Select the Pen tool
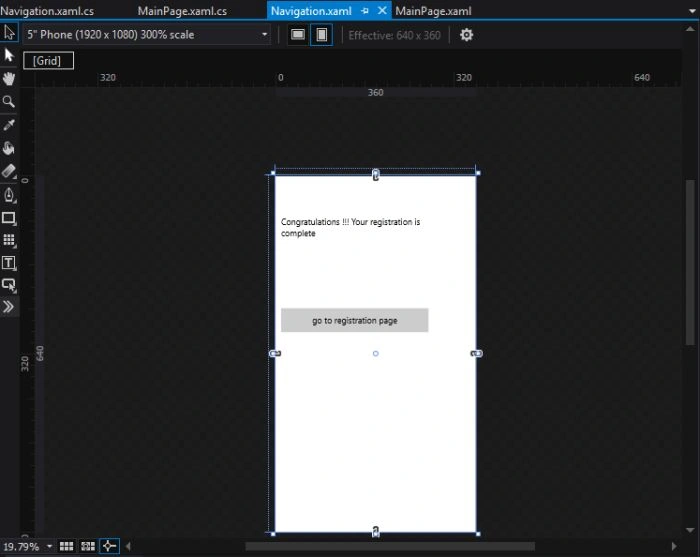The image size is (700, 557). pyautogui.click(x=9, y=195)
